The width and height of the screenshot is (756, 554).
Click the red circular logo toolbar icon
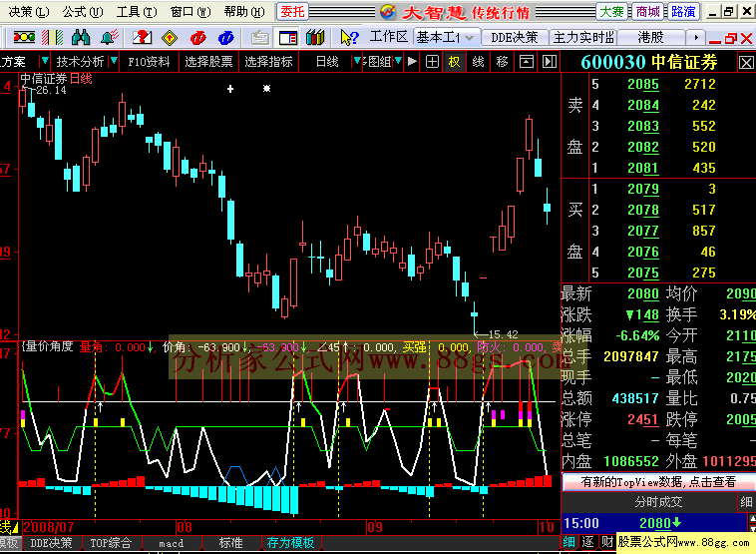coord(197,37)
